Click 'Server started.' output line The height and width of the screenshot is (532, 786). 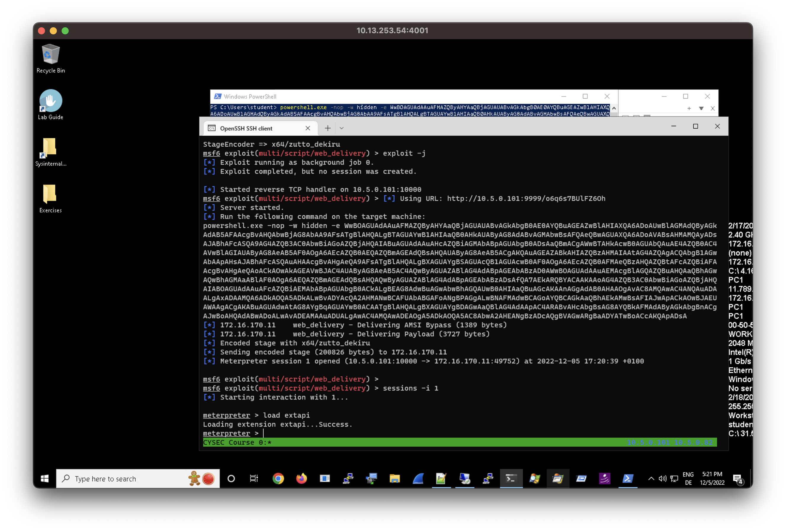point(243,208)
